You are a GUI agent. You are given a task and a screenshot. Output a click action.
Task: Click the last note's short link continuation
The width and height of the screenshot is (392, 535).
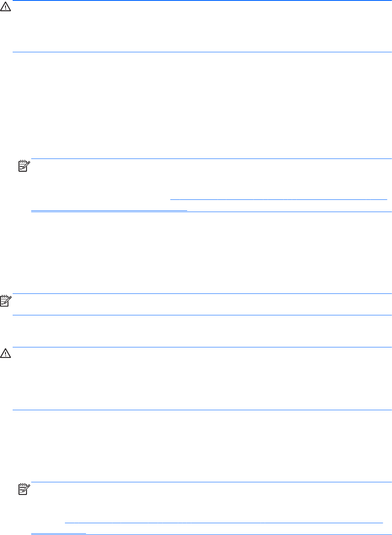pyautogui.click(x=59, y=533)
